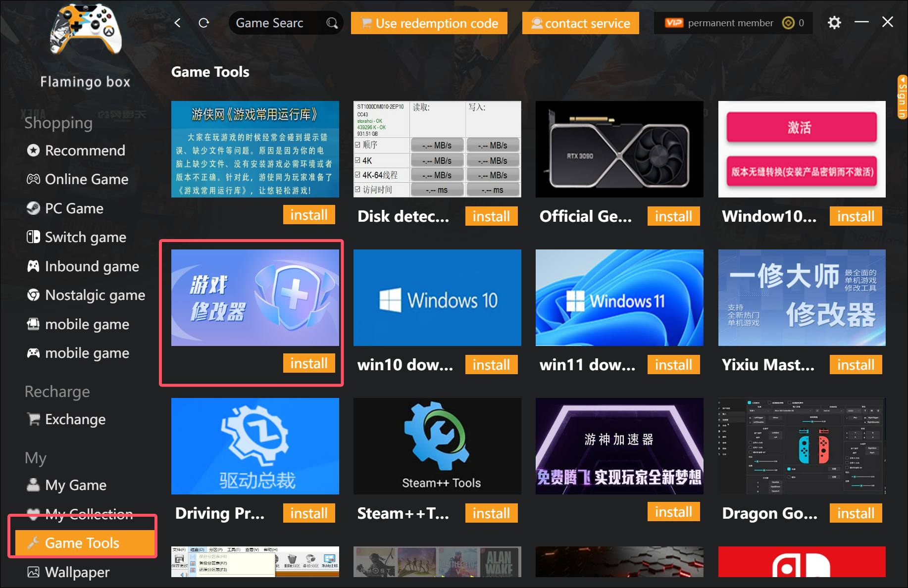Open the 游侠网 runtime library thumbnail
The width and height of the screenshot is (908, 588).
(255, 149)
